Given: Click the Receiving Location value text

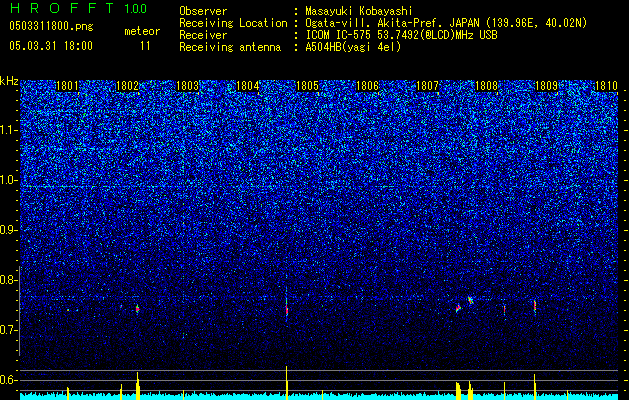Looking at the screenshot, I should [x=446, y=23].
